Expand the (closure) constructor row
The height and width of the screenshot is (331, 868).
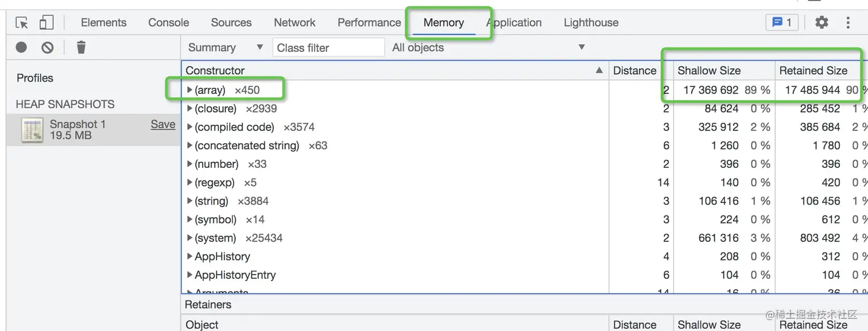tap(190, 109)
